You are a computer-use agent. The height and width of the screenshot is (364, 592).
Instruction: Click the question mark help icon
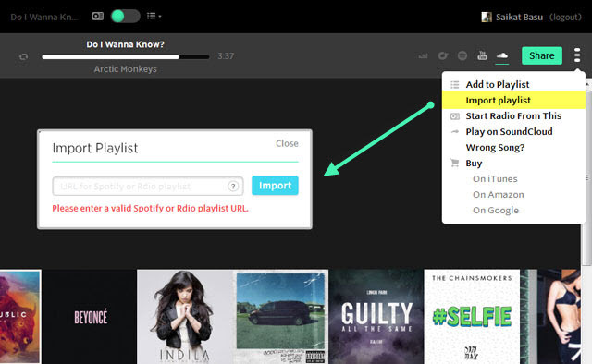pyautogui.click(x=233, y=186)
